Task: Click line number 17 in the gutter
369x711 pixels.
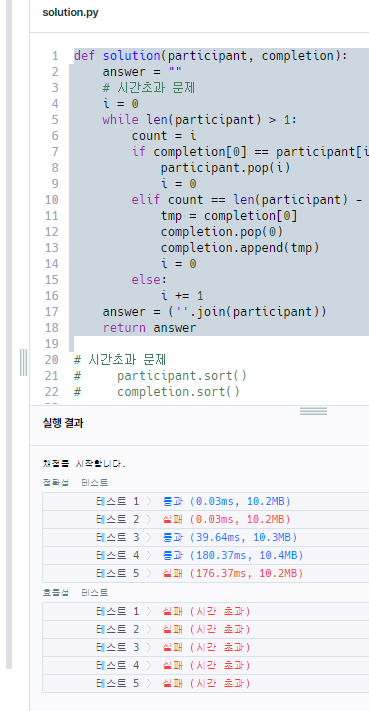Action: pyautogui.click(x=52, y=312)
